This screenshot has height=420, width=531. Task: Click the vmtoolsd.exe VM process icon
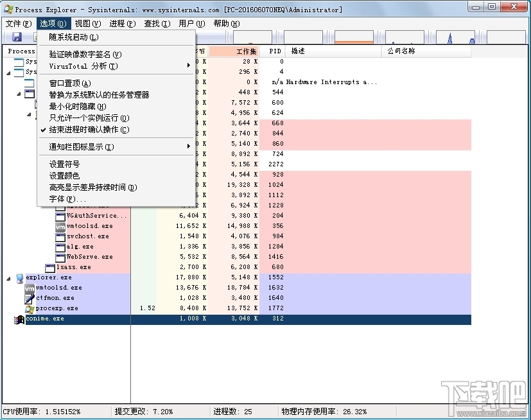coord(30,288)
